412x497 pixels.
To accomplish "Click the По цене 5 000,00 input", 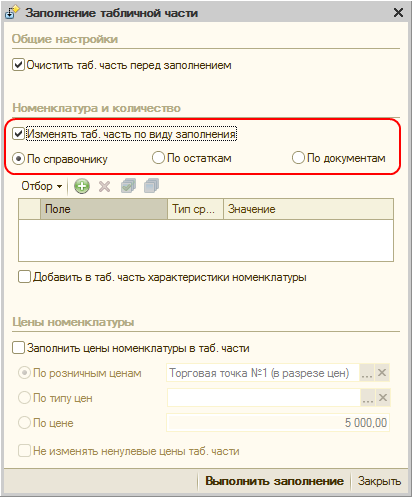I will [x=278, y=423].
